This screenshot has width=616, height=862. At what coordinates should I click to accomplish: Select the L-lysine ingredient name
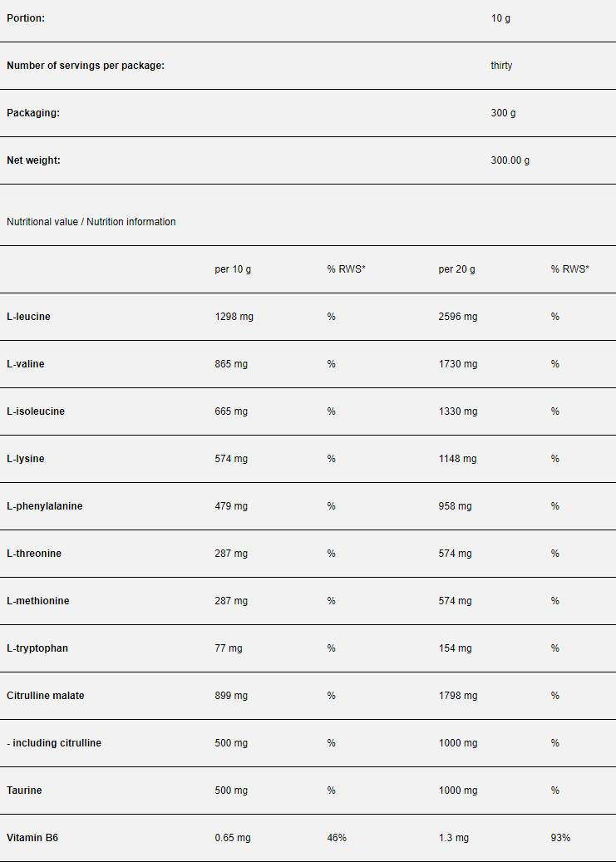click(x=25, y=459)
